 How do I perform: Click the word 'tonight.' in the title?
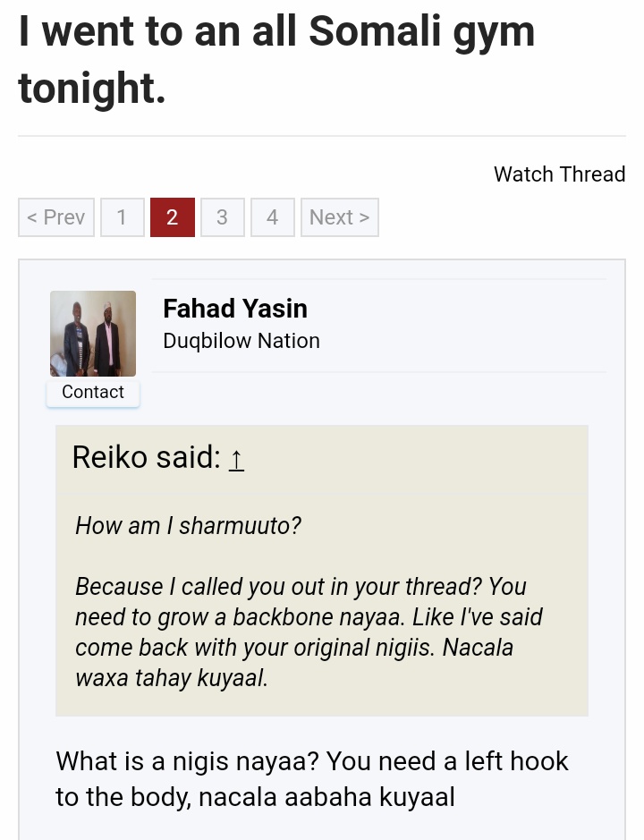(92, 89)
